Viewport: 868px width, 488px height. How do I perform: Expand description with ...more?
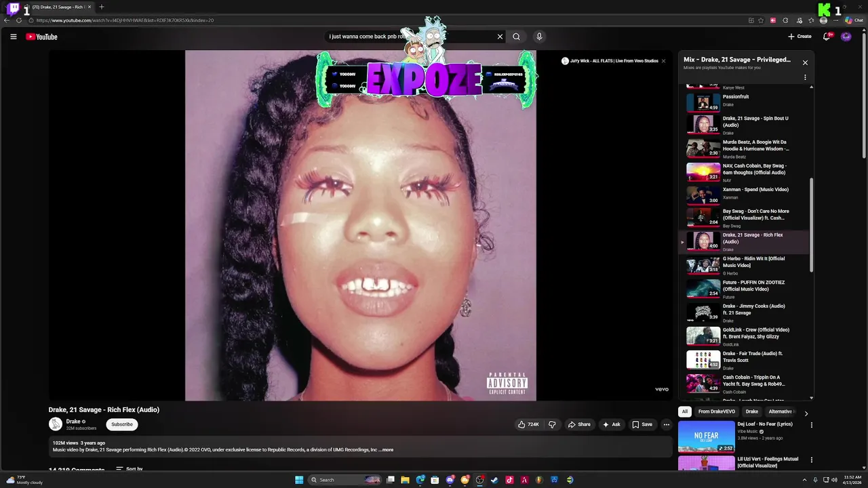point(386,449)
